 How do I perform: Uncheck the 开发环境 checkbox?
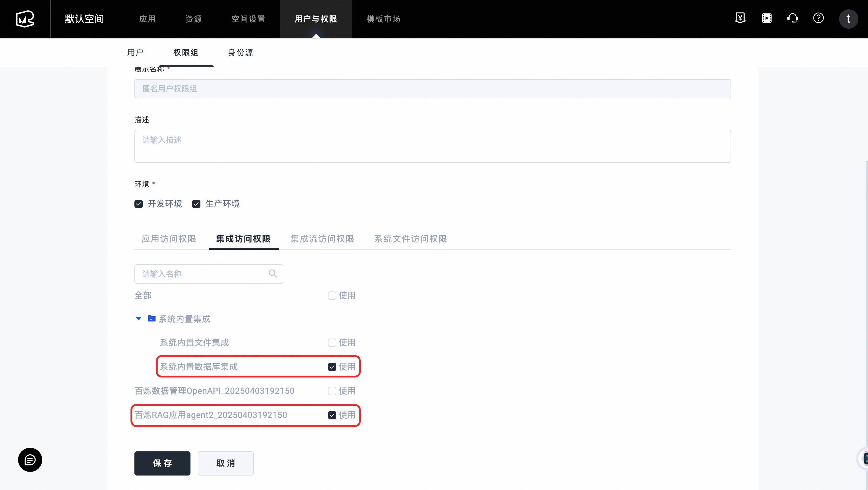(139, 204)
